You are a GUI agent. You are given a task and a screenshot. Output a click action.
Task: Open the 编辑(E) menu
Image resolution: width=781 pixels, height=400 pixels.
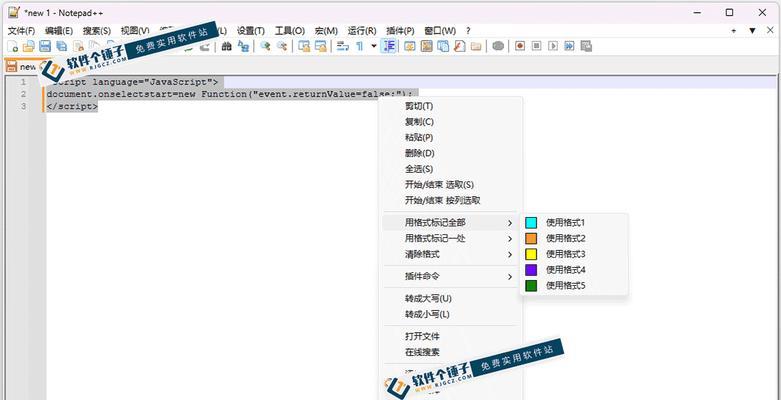click(59, 30)
